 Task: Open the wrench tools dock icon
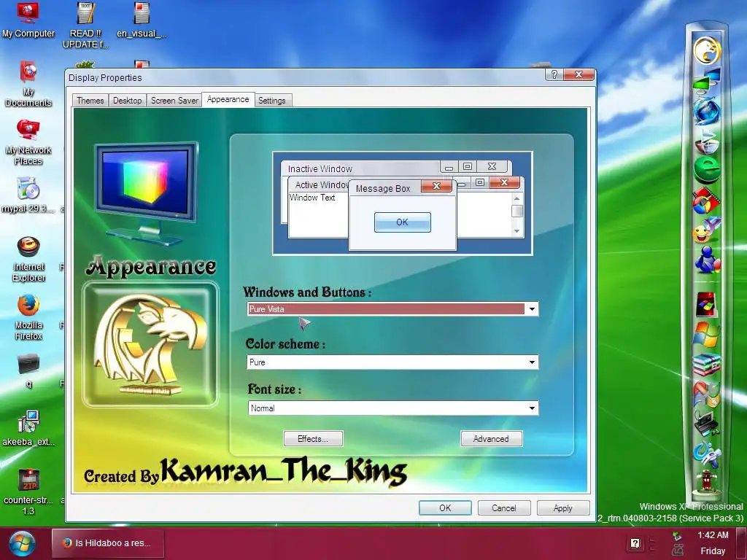707,394
